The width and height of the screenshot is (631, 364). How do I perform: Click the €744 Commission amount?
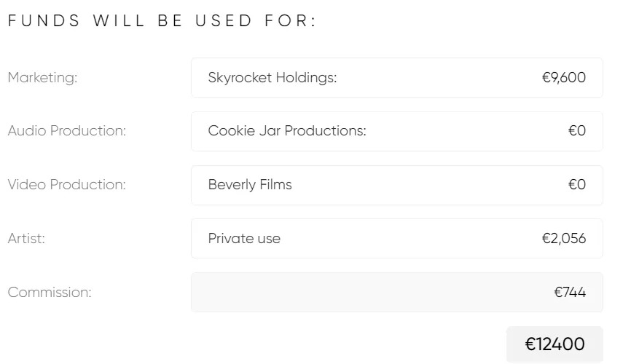tap(569, 293)
